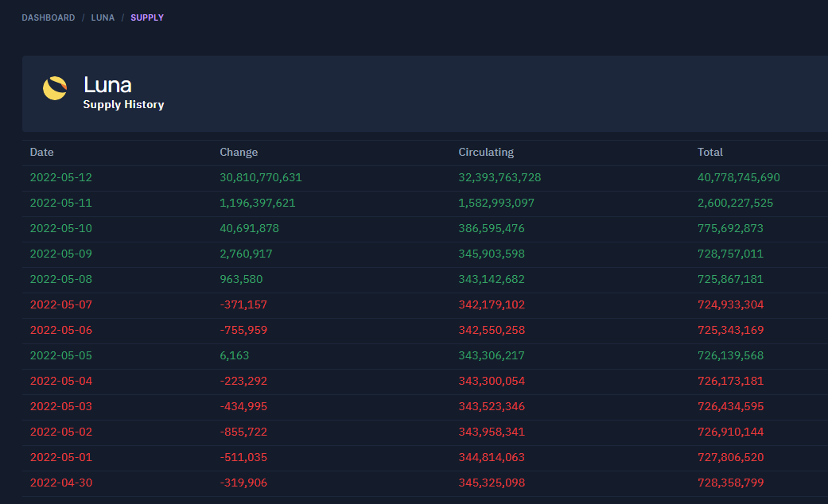Select total value 775,692,873
This screenshot has height=504, width=828.
pos(730,228)
